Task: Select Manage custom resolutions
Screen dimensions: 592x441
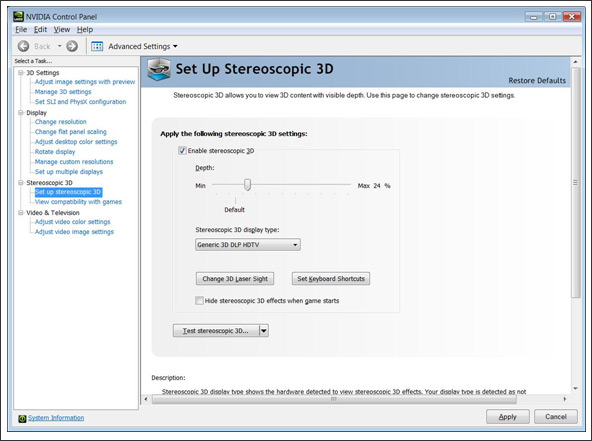Action: coord(74,162)
